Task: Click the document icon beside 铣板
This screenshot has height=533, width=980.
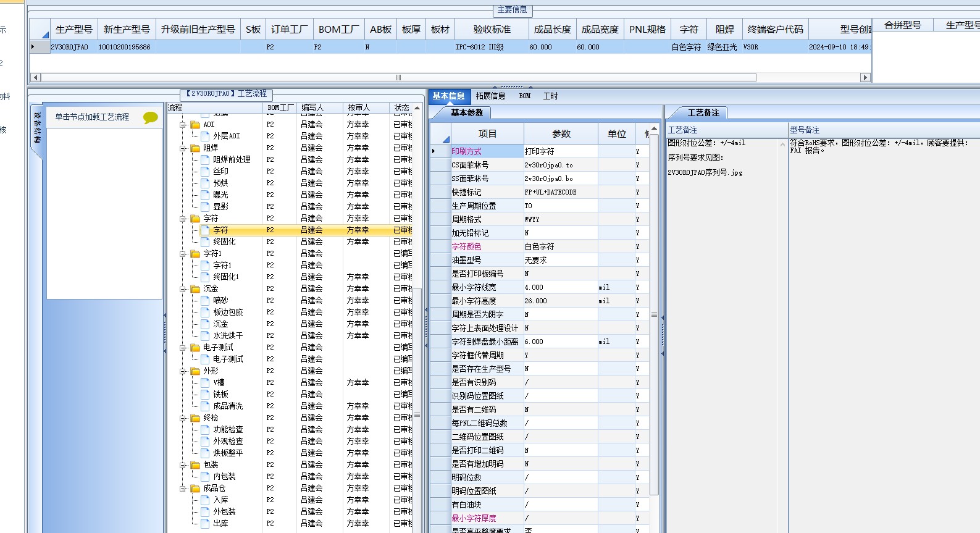Action: (205, 394)
